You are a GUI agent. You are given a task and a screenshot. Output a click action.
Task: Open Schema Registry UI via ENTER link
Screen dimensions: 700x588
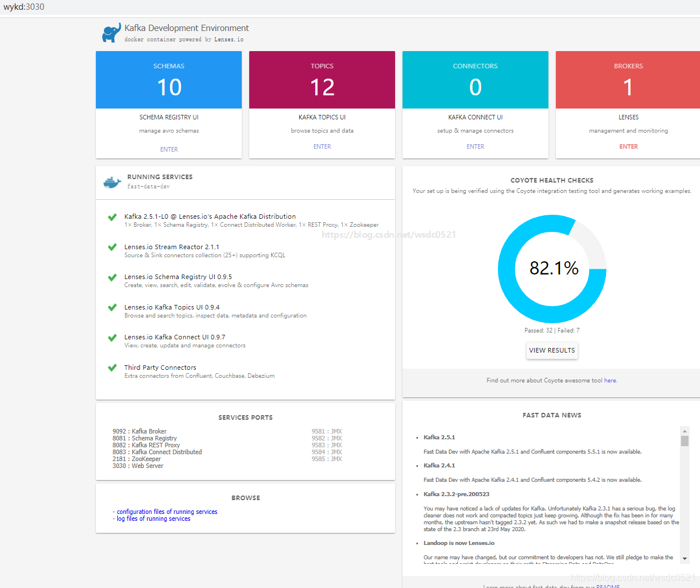tap(169, 149)
